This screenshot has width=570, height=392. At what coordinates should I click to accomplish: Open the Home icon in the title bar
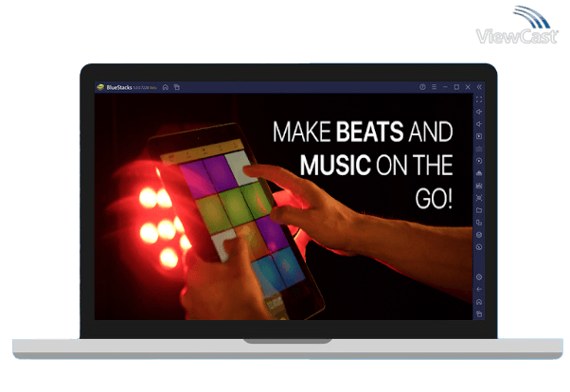tap(166, 87)
